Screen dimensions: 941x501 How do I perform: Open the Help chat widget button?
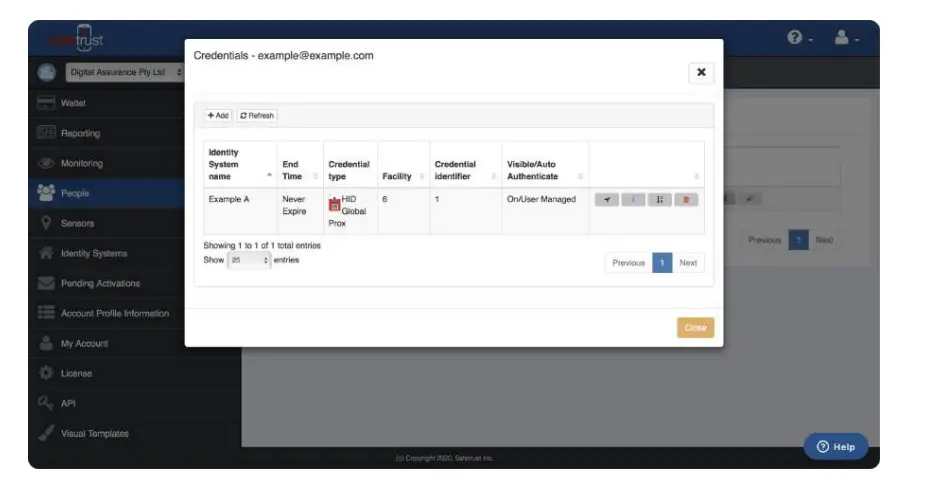[835, 446]
